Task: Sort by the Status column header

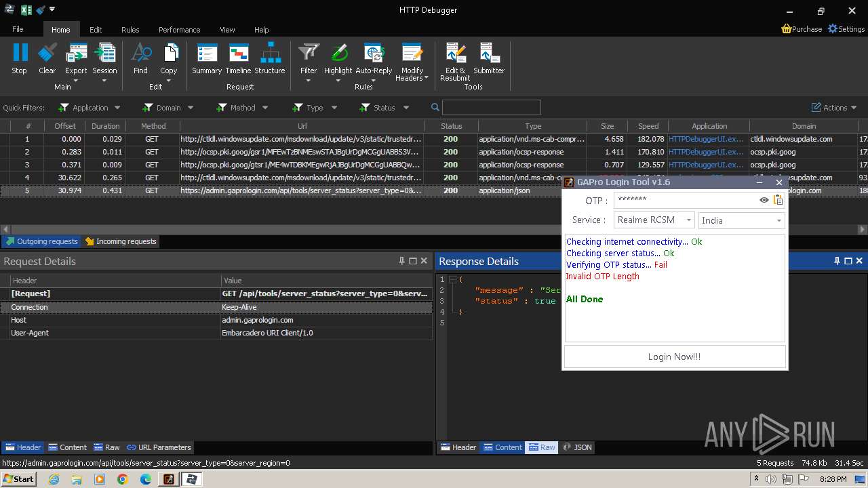Action: (451, 126)
